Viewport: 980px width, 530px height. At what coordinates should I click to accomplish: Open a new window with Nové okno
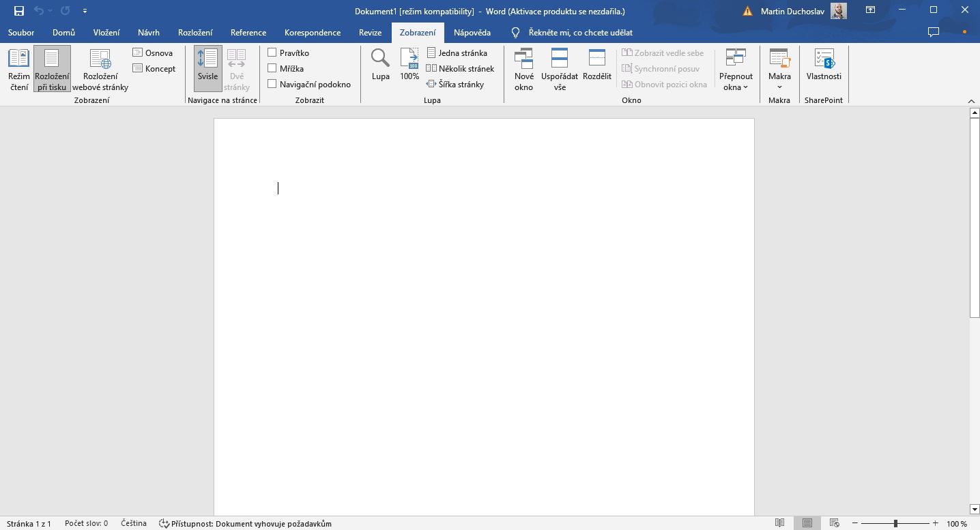point(523,68)
